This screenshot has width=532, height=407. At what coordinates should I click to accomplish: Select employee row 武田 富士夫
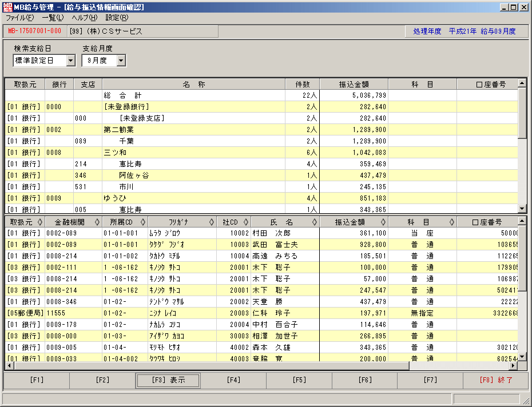pyautogui.click(x=261, y=245)
